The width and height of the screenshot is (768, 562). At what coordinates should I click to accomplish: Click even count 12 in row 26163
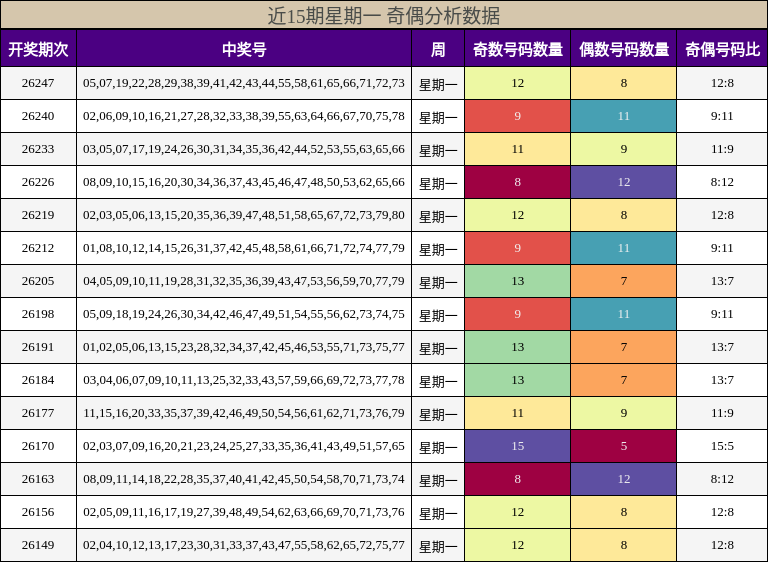click(x=624, y=479)
